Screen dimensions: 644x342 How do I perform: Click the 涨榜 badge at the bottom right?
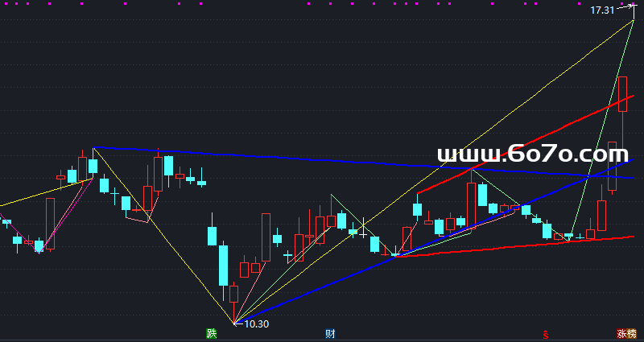(626, 333)
